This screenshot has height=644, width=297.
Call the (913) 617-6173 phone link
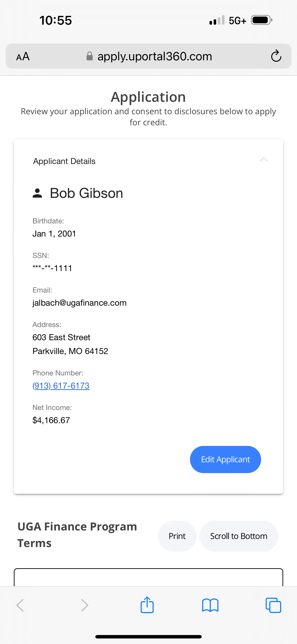click(61, 386)
